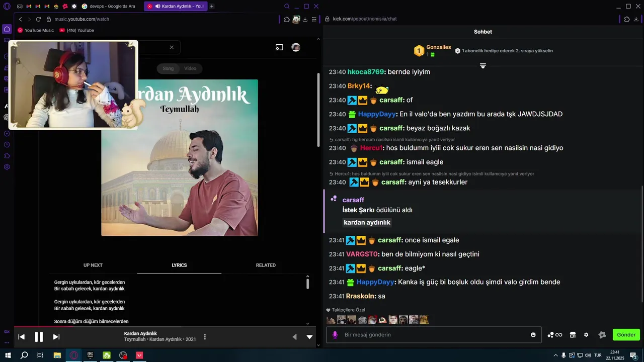This screenshot has height=362, width=644.
Task: Collapse the player page with down arrow
Action: [x=309, y=337]
